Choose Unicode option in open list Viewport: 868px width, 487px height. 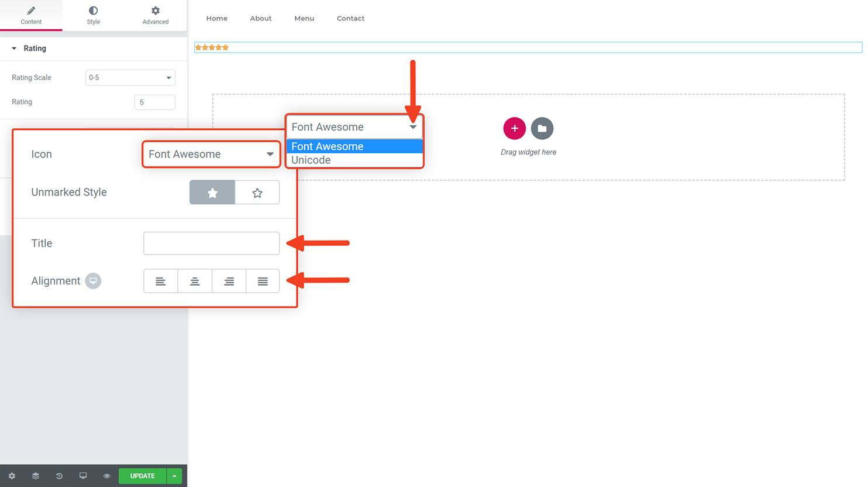click(354, 160)
